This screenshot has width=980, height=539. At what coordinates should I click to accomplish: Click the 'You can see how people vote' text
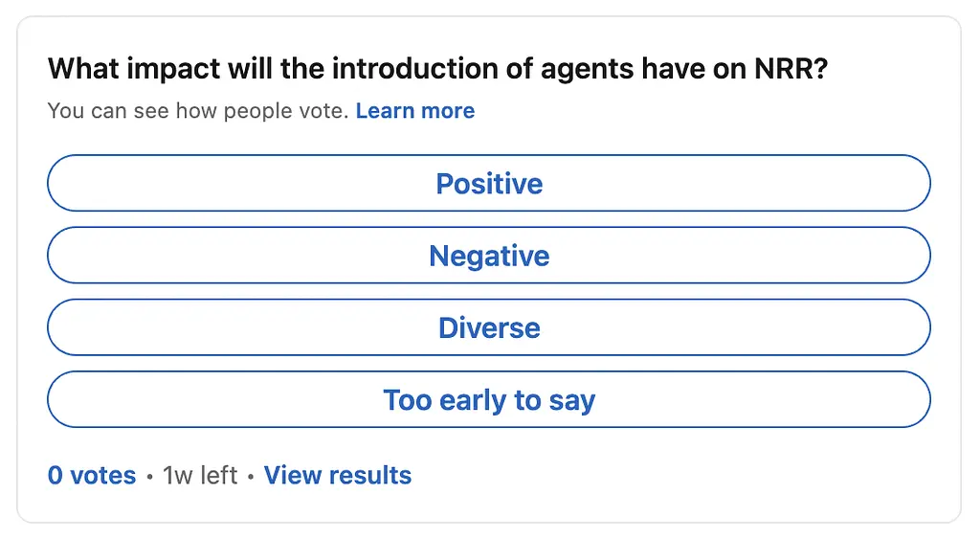(x=197, y=111)
